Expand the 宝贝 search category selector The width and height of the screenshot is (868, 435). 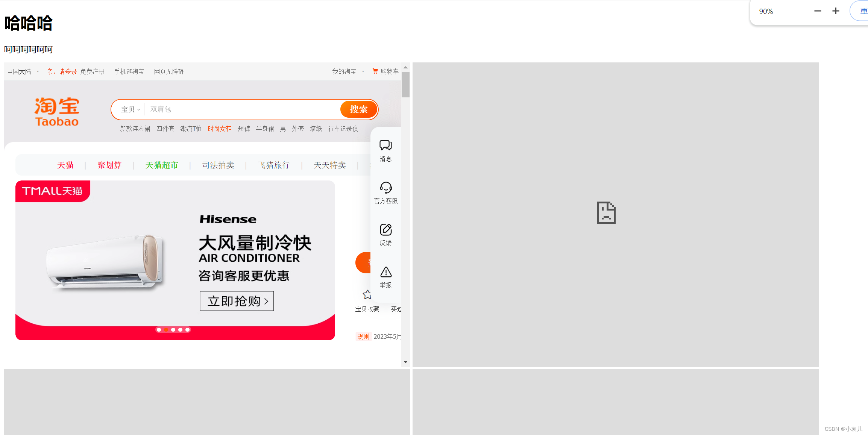click(129, 109)
